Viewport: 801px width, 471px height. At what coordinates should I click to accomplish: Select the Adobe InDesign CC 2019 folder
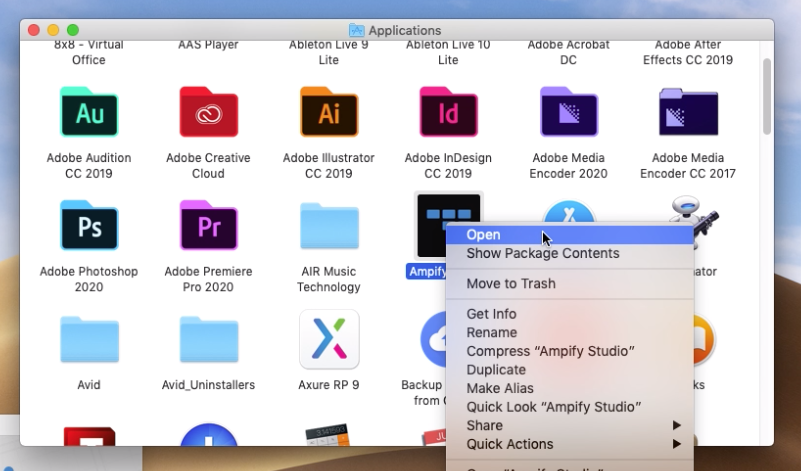448,112
